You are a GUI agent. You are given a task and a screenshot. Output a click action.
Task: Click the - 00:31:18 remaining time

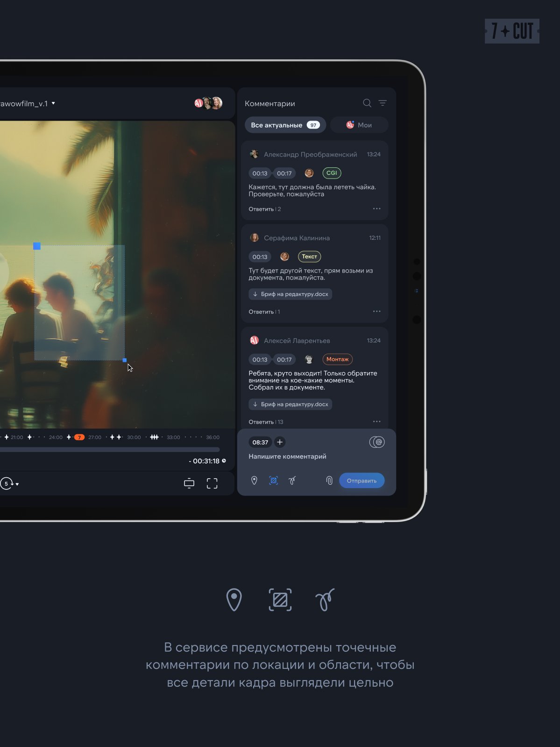point(204,461)
